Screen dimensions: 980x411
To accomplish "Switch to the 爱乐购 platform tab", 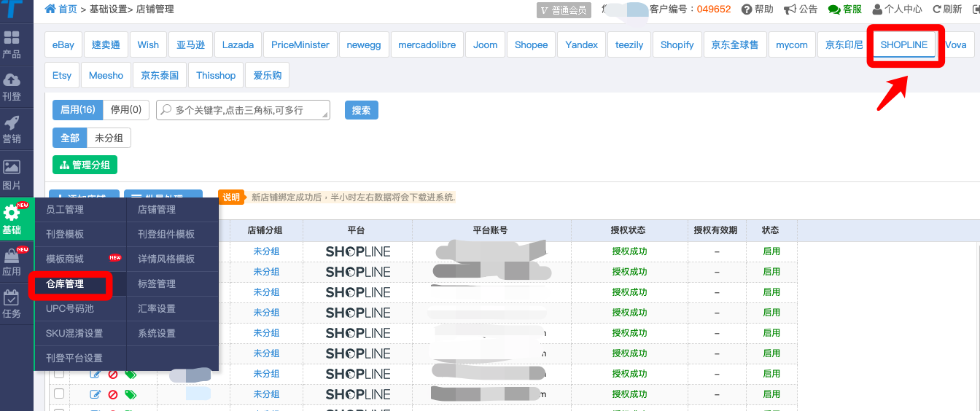I will 268,75.
